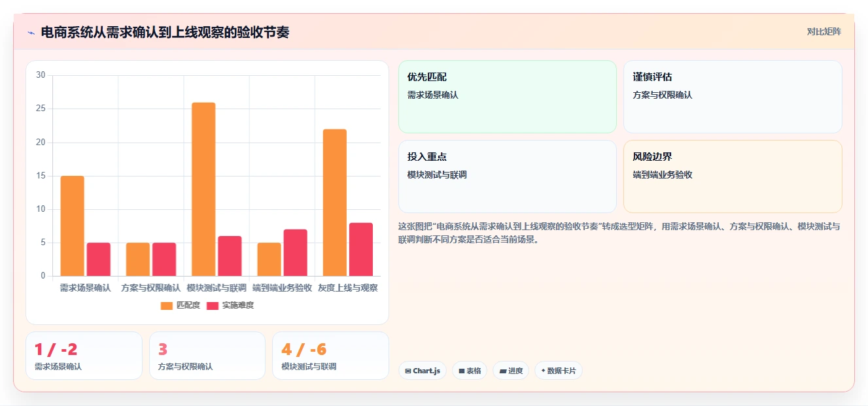868x406 pixels.
Task: Click the lightning icon beside the title
Action: click(31, 33)
